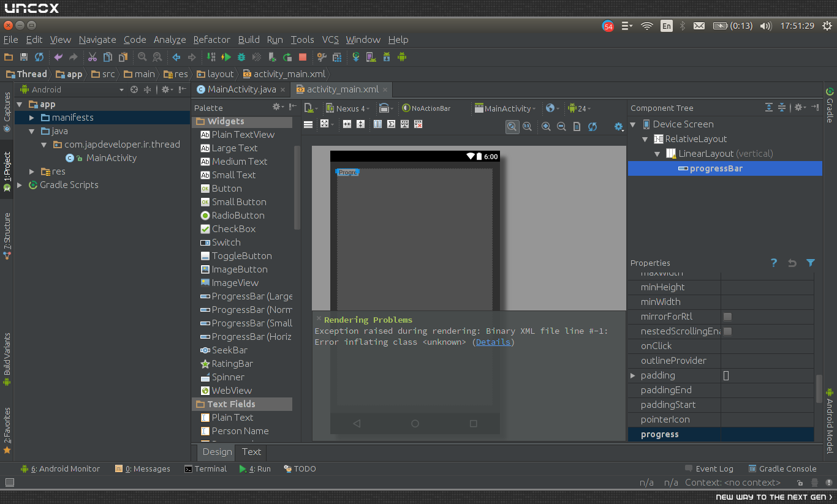837x504 pixels.
Task: Open the VCS menu
Action: tap(330, 40)
